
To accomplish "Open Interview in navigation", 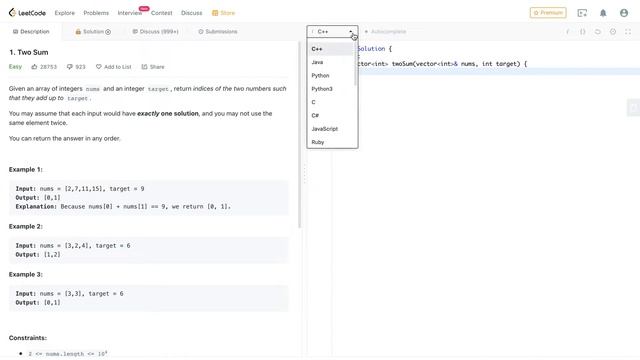I will [130, 13].
